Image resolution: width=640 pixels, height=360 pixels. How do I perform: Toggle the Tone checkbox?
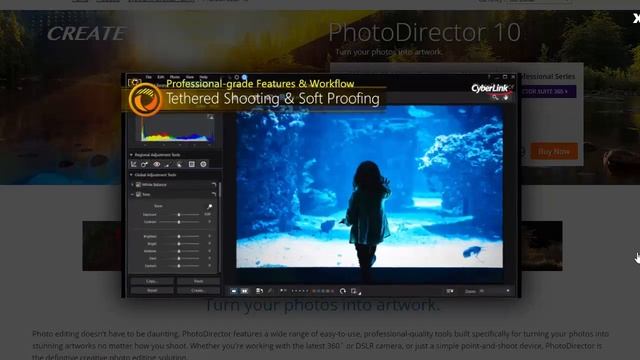pos(138,195)
